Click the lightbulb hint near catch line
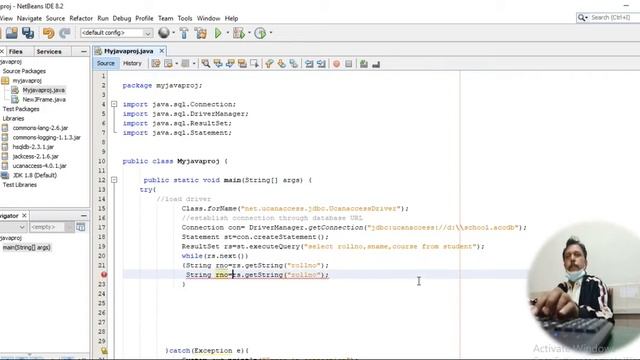The image size is (640, 360). (x=104, y=351)
